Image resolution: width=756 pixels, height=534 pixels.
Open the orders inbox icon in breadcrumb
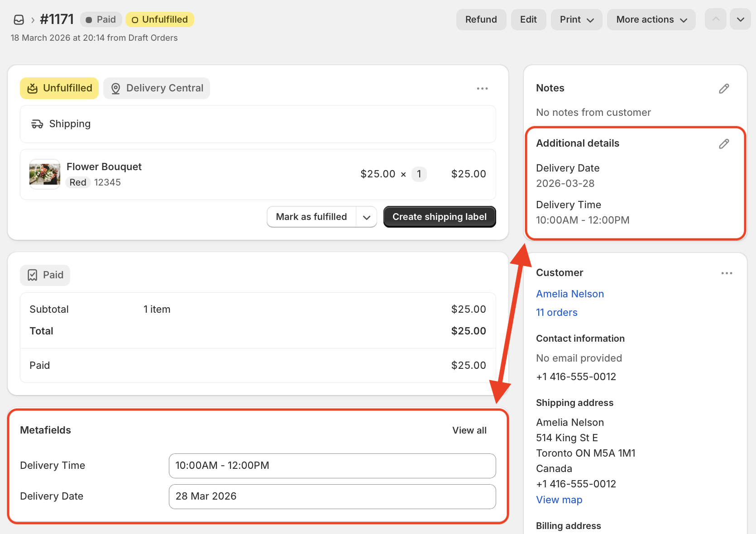coord(19,19)
